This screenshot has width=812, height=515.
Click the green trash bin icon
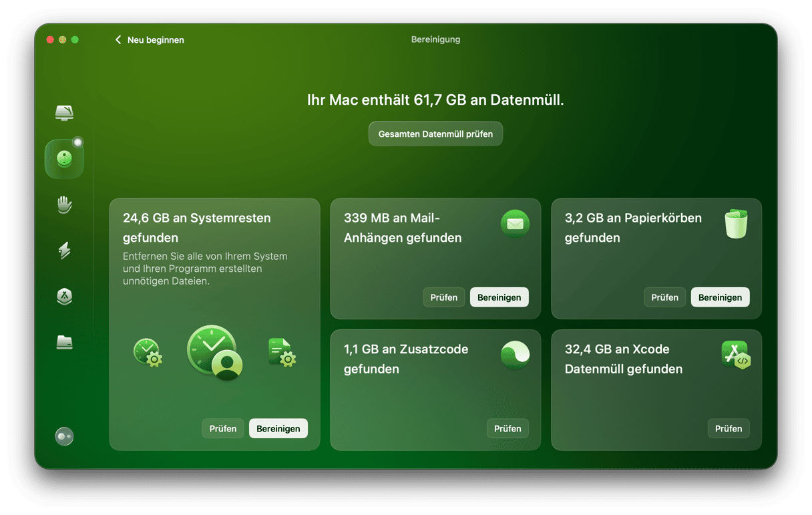coord(735,224)
